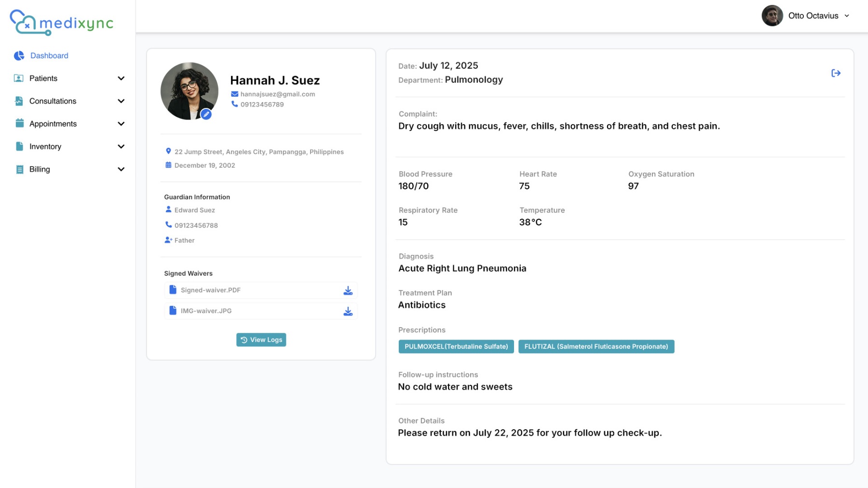Click the medixync logo
Screen dimensions: 868x488
click(x=61, y=23)
